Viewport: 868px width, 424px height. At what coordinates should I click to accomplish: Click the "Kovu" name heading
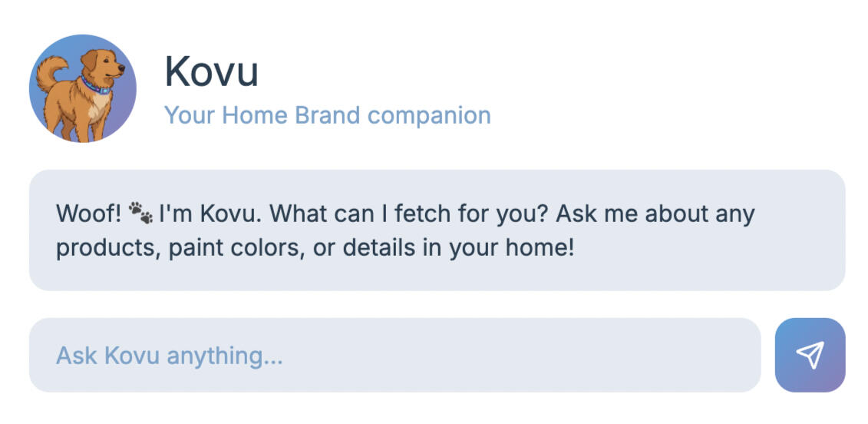[211, 71]
